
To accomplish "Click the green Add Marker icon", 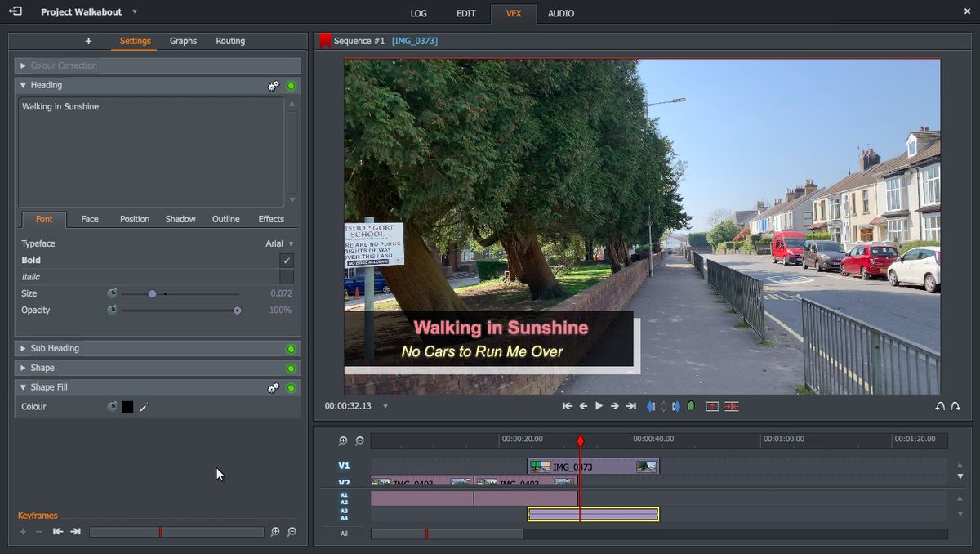I will (693, 406).
